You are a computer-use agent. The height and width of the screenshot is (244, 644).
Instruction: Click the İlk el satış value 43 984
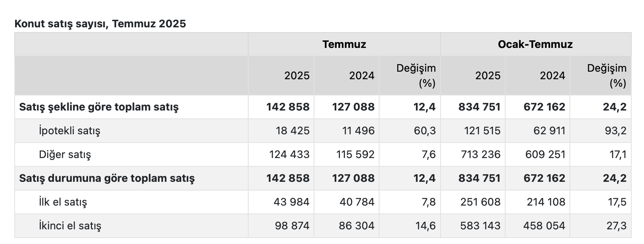pyautogui.click(x=291, y=202)
